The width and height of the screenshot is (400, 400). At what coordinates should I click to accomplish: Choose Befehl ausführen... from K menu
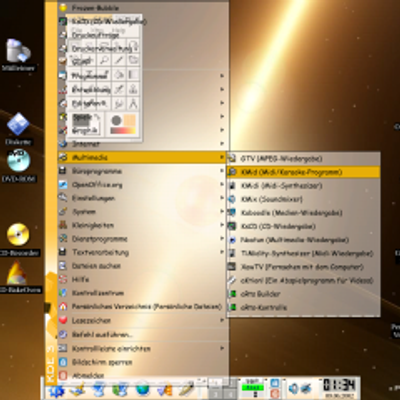pos(143,334)
